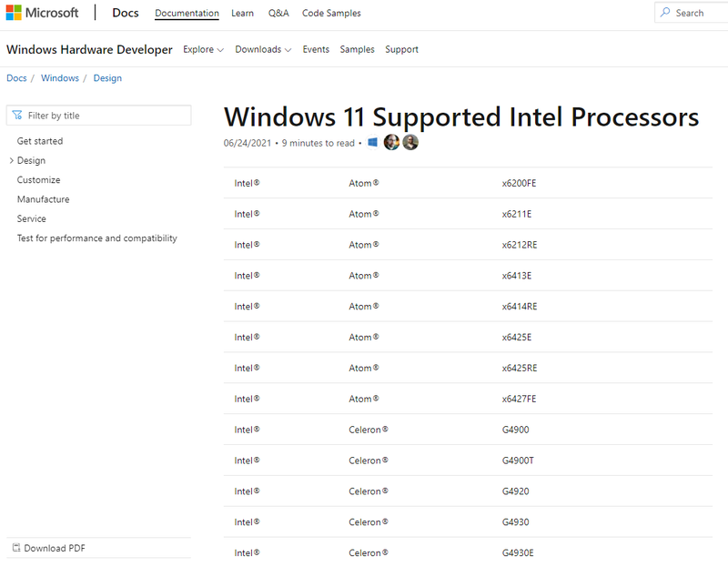Go to Q&A section
Image resolution: width=728 pixels, height=567 pixels.
pyautogui.click(x=278, y=13)
